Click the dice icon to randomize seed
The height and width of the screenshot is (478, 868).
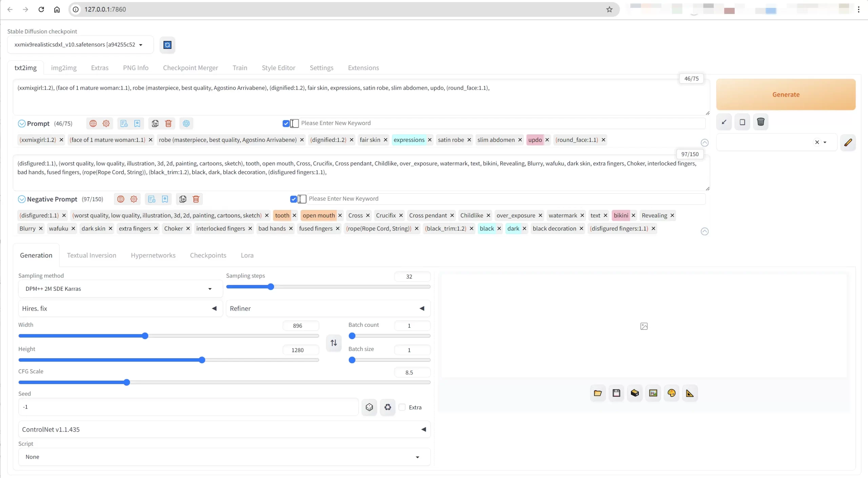pos(369,407)
